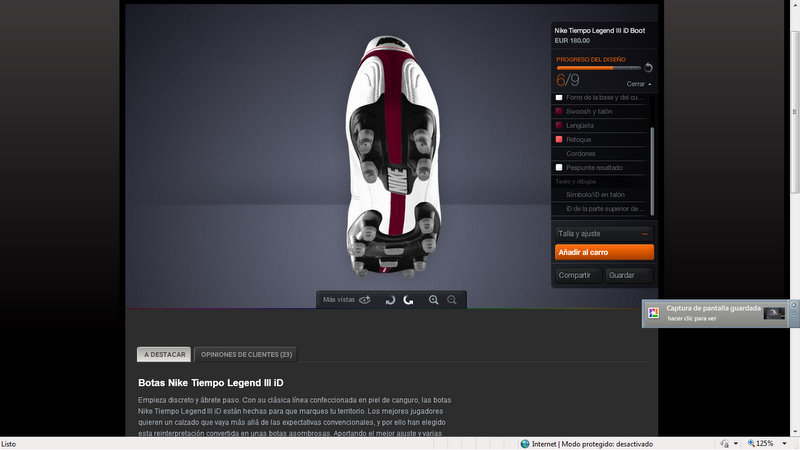Rotate the boot counterclockwise
Image resolution: width=800 pixels, height=450 pixels.
pos(390,300)
